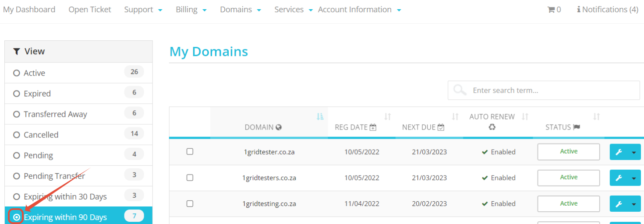The image size is (644, 224).
Task: Go to My Dashboard
Action: pyautogui.click(x=29, y=10)
